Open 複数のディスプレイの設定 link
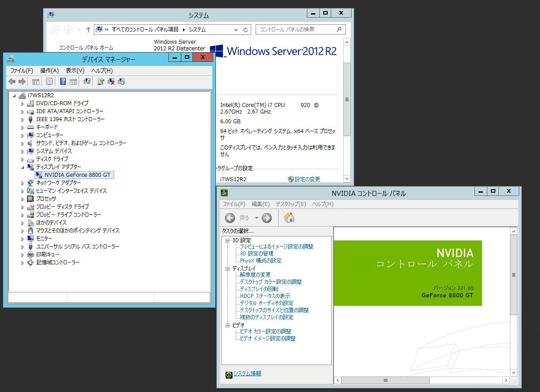This screenshot has height=392, width=540. pos(266,317)
